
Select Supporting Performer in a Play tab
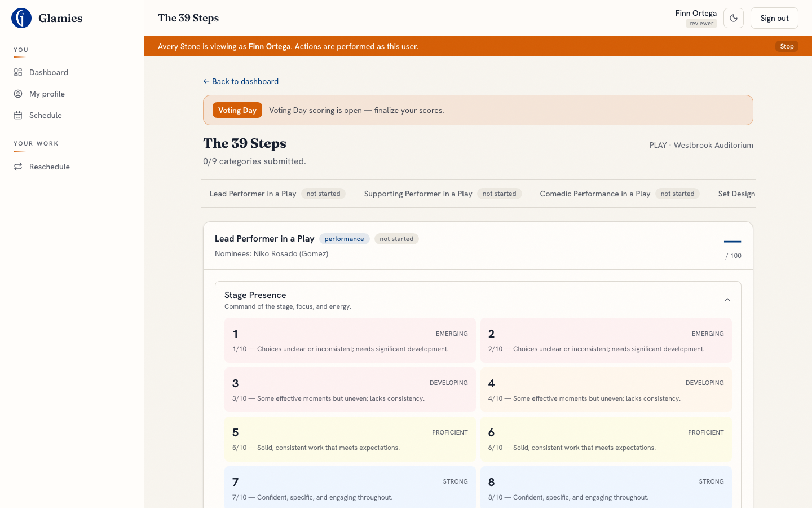coord(443,194)
